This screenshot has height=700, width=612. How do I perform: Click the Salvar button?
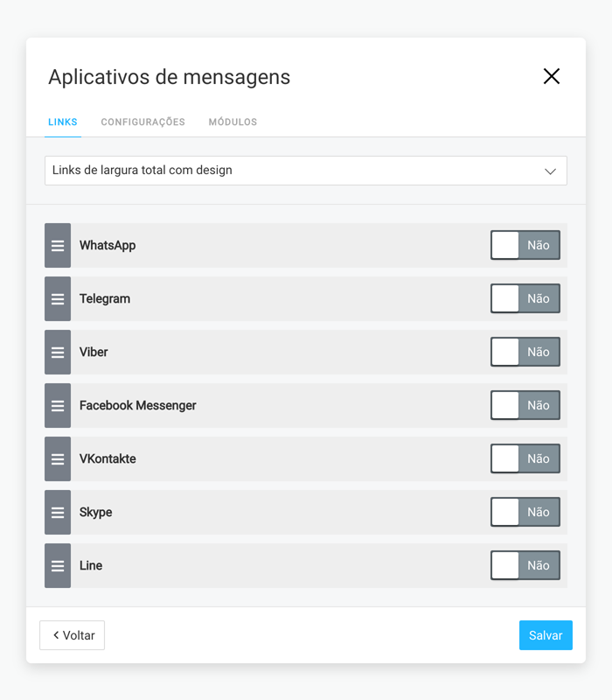pos(546,635)
